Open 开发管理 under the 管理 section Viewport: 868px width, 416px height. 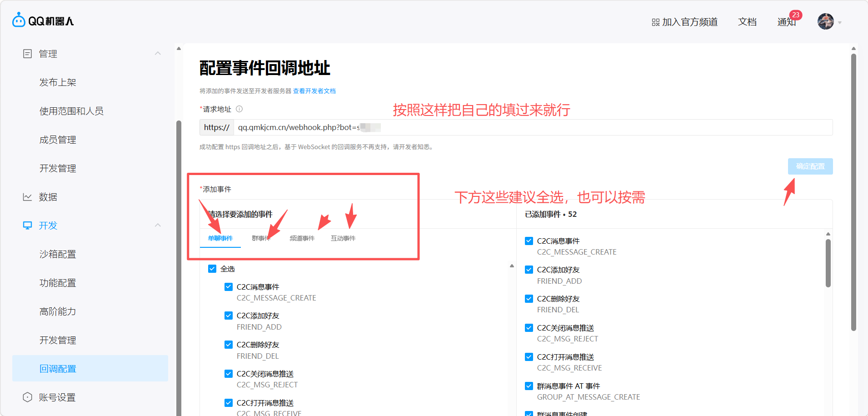58,168
